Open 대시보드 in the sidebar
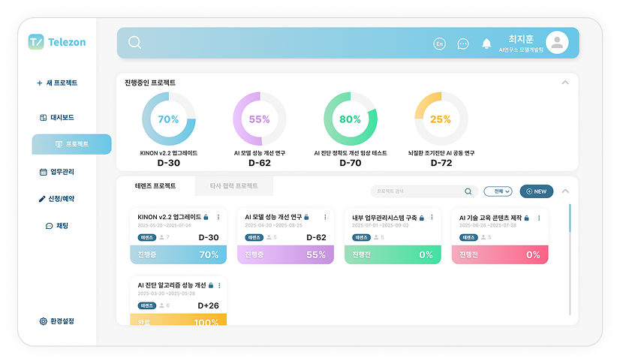This screenshot has width=620, height=364. coord(62,117)
